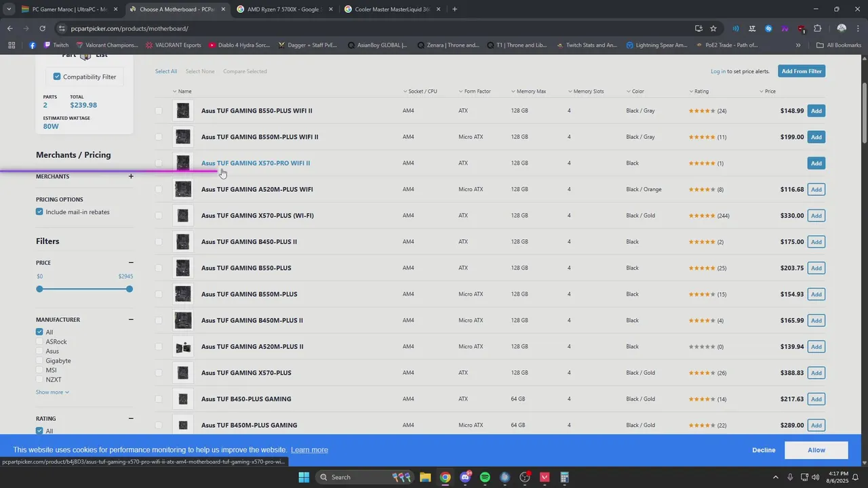Open the Windows Start menu

304,477
